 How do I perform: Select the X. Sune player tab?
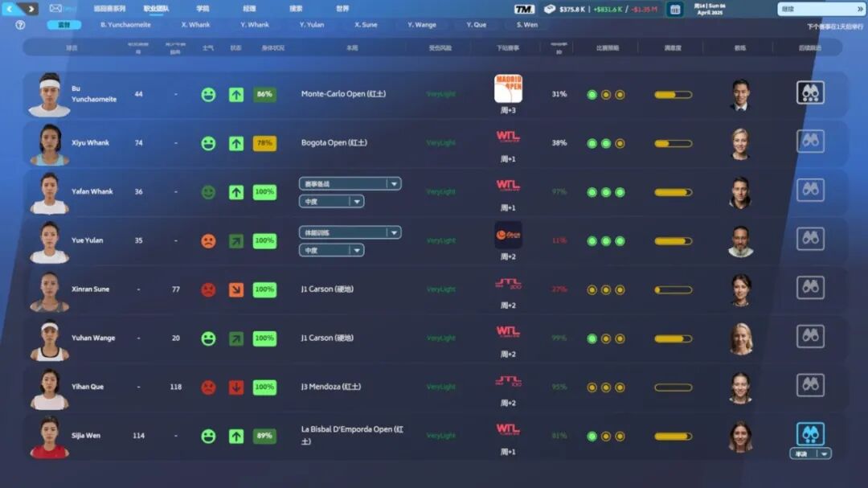pos(366,25)
